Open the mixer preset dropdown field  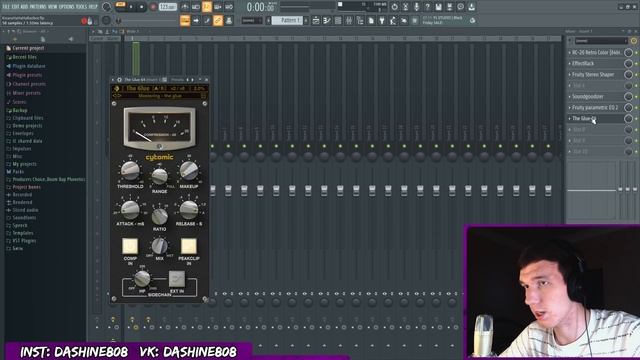(601, 41)
